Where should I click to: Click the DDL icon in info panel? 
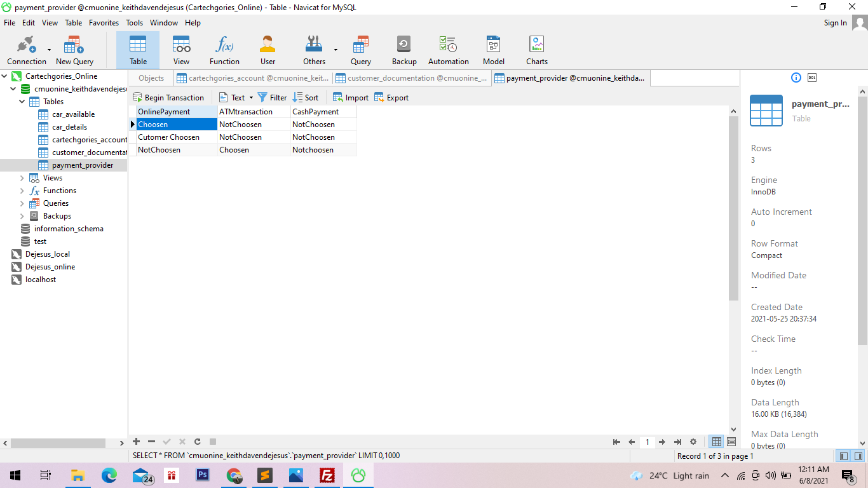[812, 78]
